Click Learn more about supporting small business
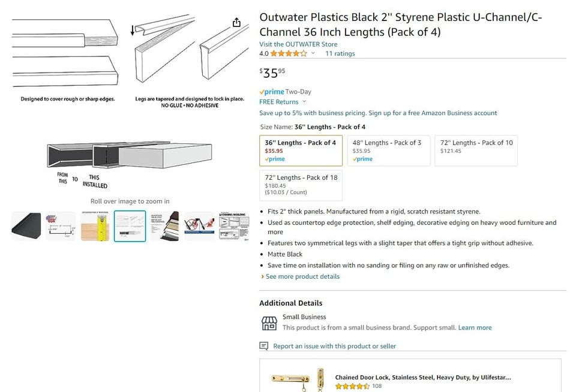 click(x=475, y=327)
